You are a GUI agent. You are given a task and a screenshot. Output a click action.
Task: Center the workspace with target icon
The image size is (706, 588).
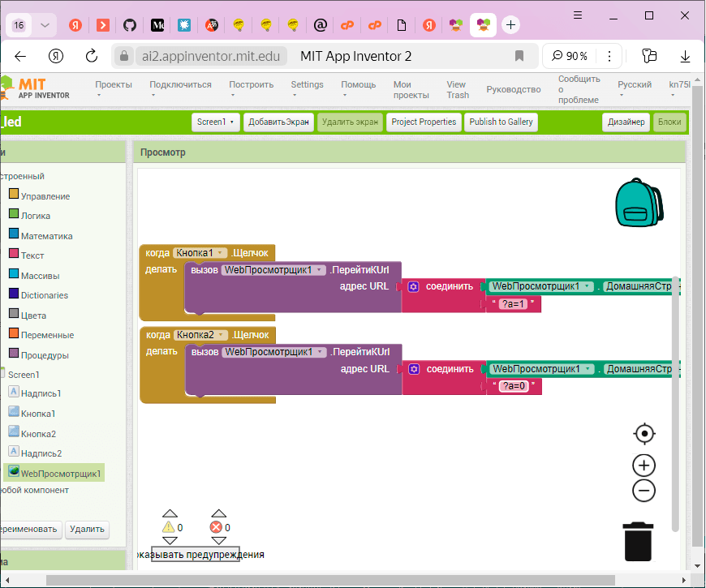(644, 433)
